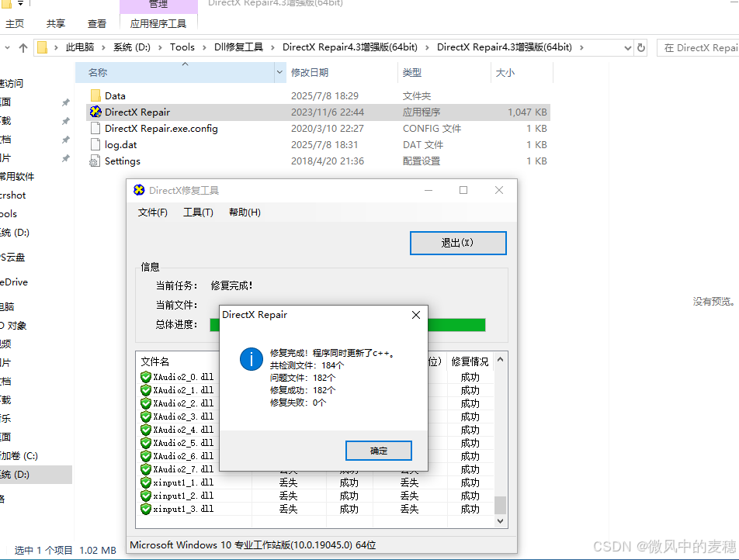
Task: Click 此电脑 in the address breadcrumb
Action: tap(80, 47)
